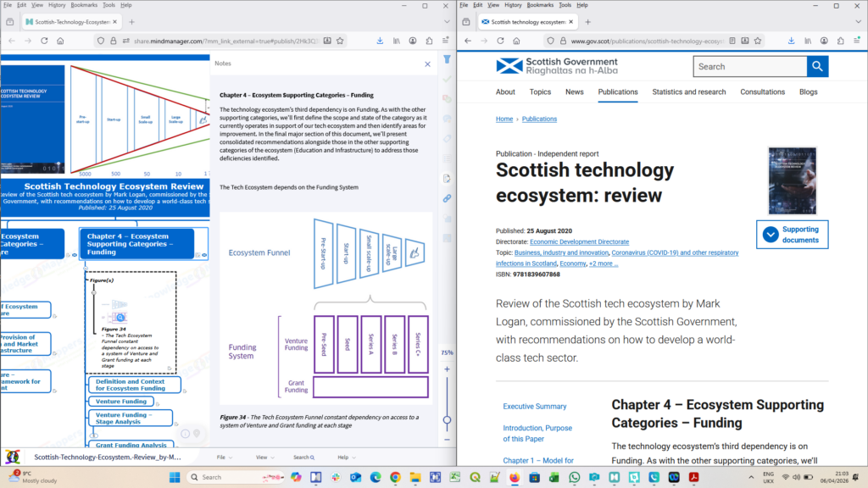The height and width of the screenshot is (488, 868).
Task: Open MindManager Help dropdown at bottom bar
Action: [347, 457]
